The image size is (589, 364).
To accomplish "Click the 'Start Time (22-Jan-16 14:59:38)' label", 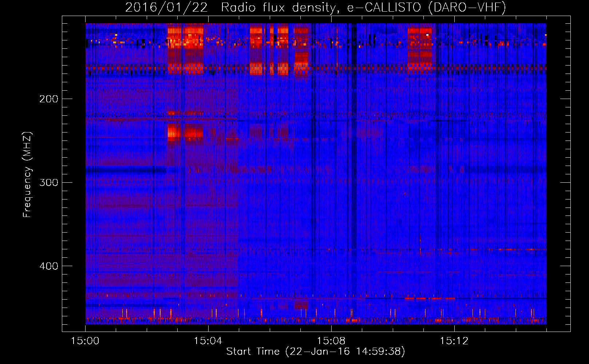I will pyautogui.click(x=316, y=352).
